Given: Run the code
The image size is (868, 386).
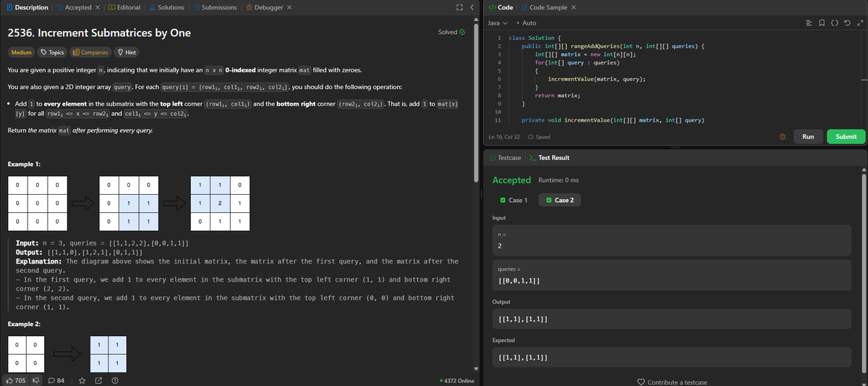Looking at the screenshot, I should [808, 136].
